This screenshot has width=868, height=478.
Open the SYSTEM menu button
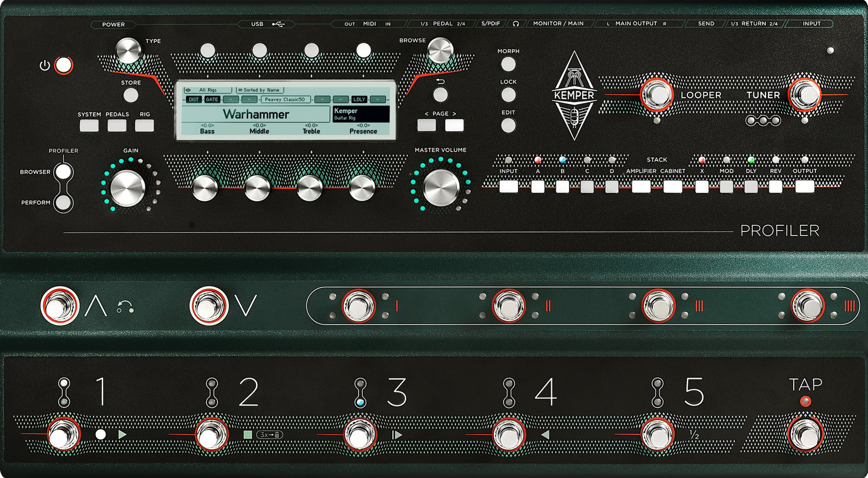pyautogui.click(x=89, y=125)
